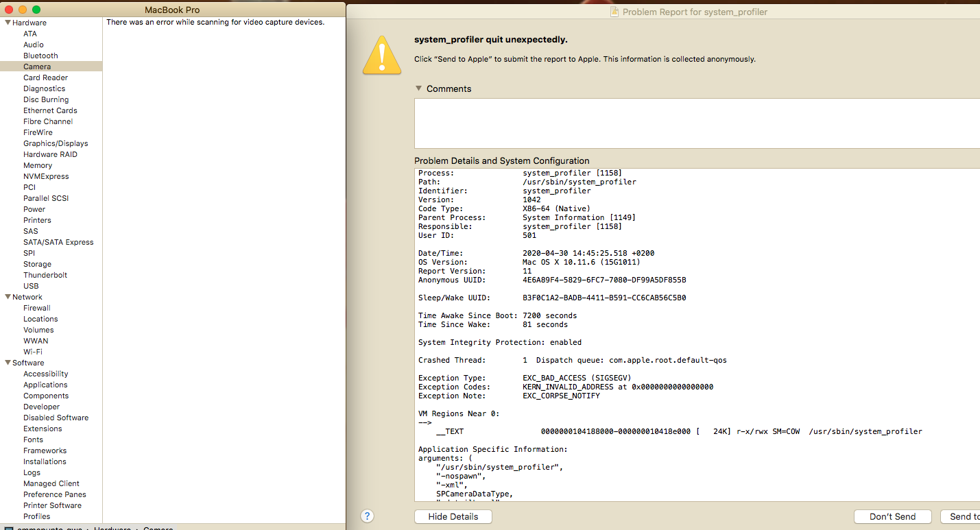Select Audio in the sidebar
980x530 pixels.
[34, 45]
